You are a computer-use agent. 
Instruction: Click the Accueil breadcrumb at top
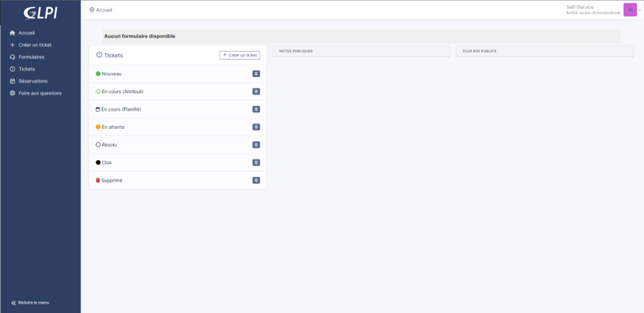point(104,10)
